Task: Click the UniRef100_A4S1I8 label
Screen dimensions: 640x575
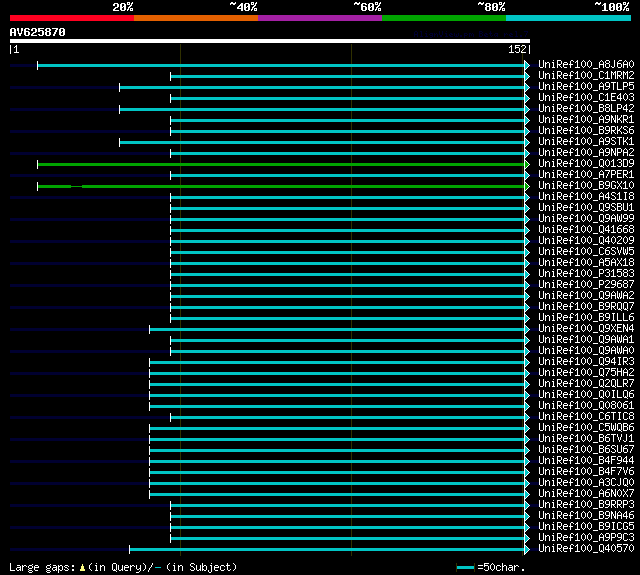Action: click(586, 197)
